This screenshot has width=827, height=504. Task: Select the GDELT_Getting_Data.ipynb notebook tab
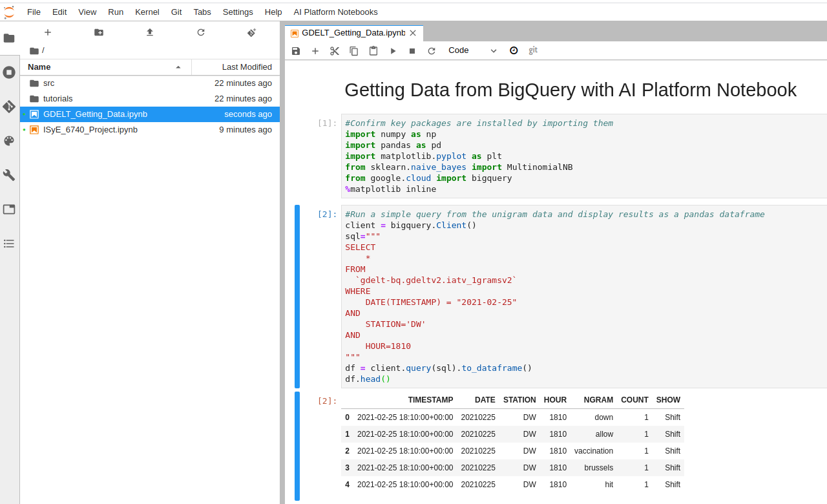[x=353, y=33]
